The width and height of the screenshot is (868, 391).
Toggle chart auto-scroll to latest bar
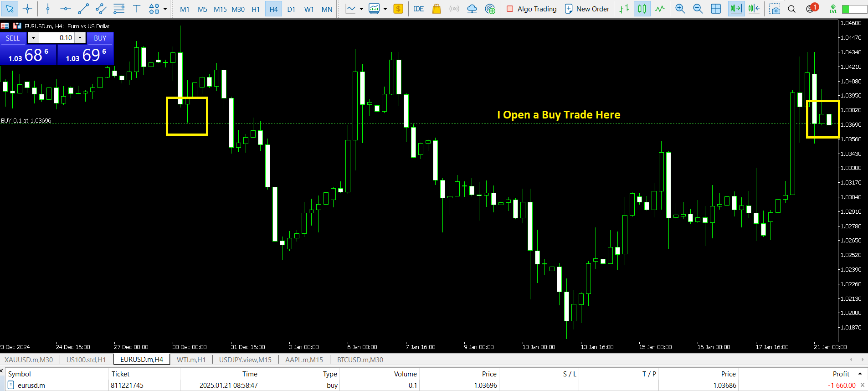[736, 9]
